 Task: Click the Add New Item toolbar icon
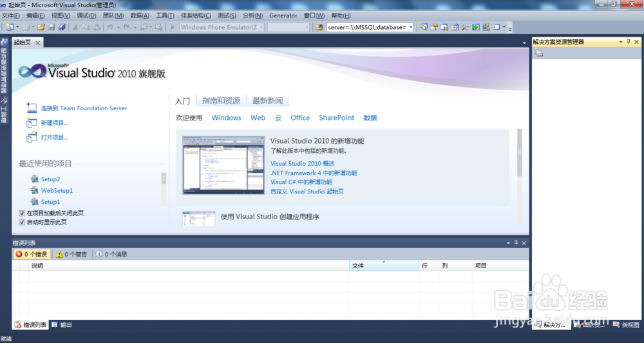pos(26,27)
